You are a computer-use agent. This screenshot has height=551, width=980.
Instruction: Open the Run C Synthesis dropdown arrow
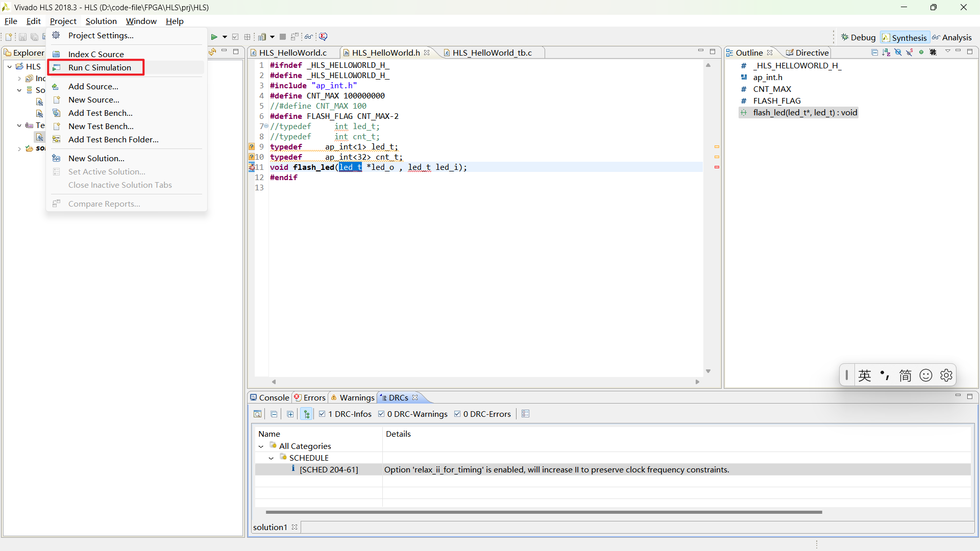(225, 37)
